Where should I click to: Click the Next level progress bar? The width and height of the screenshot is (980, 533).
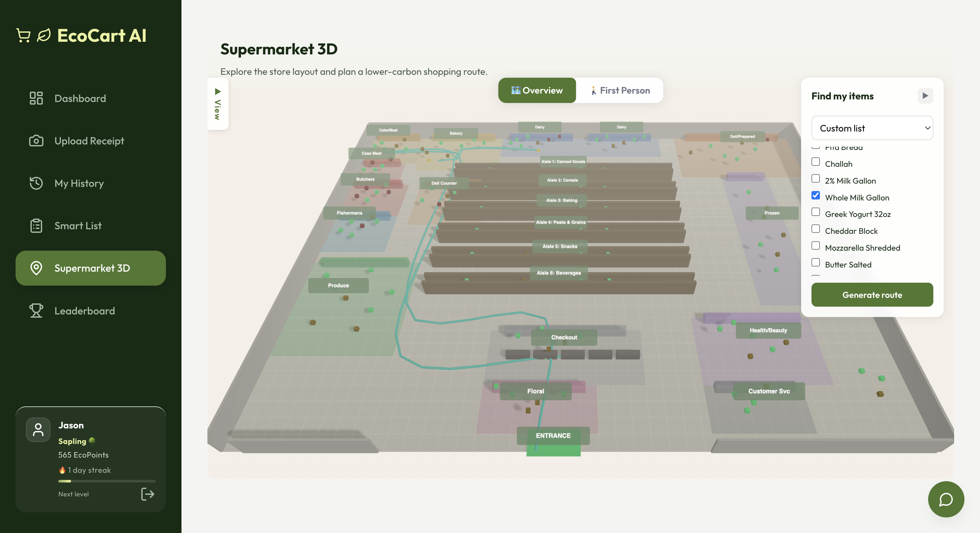pyautogui.click(x=107, y=481)
